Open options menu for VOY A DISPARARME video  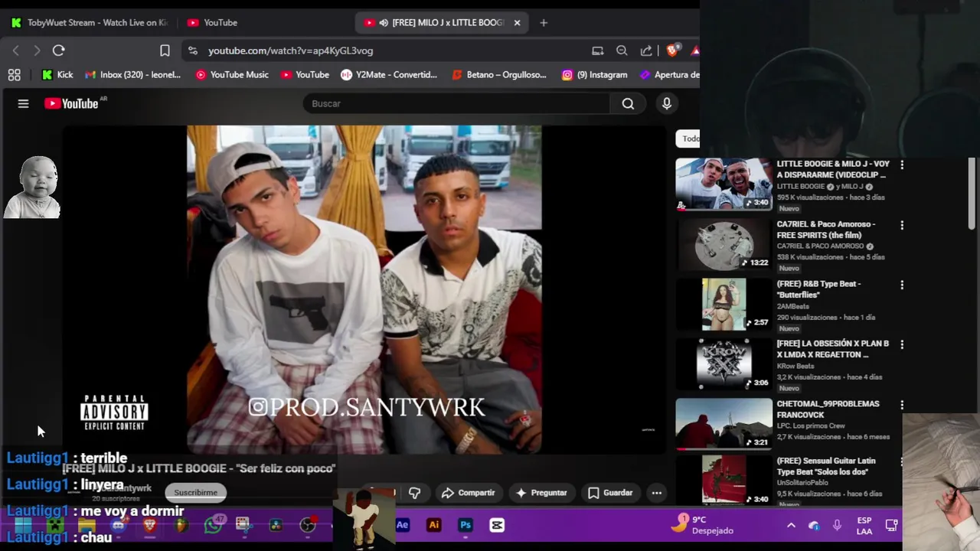point(902,165)
